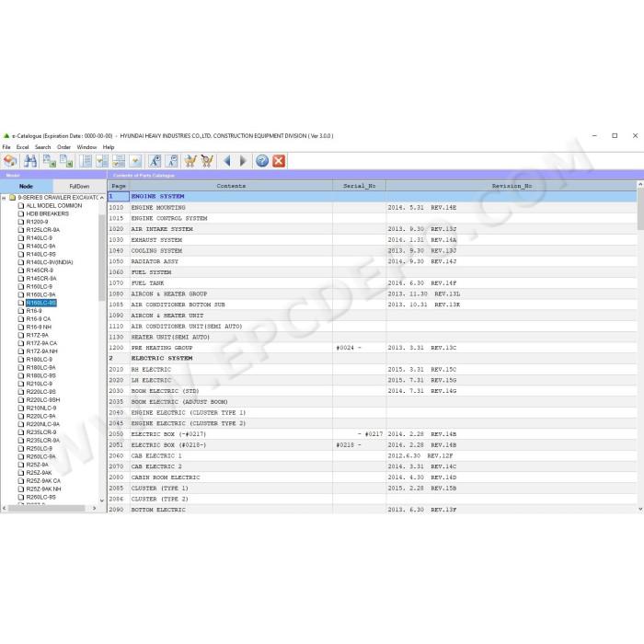Go forward with the right arrow icon

click(243, 161)
